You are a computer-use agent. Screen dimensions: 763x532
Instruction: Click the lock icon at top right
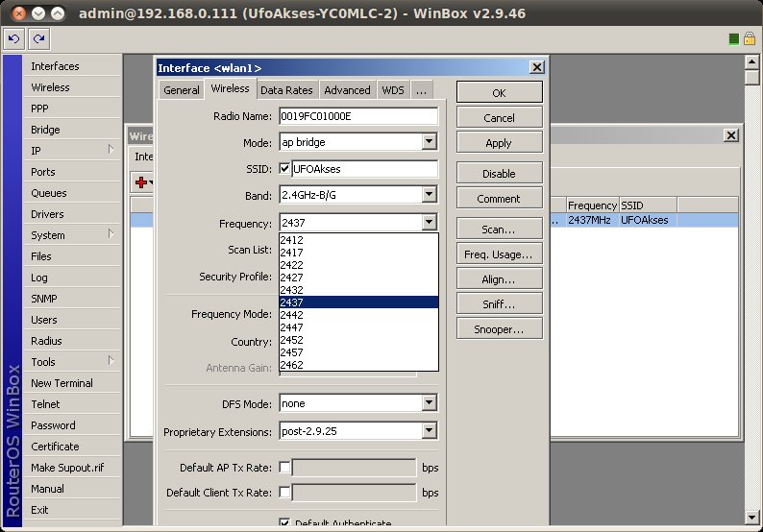749,38
